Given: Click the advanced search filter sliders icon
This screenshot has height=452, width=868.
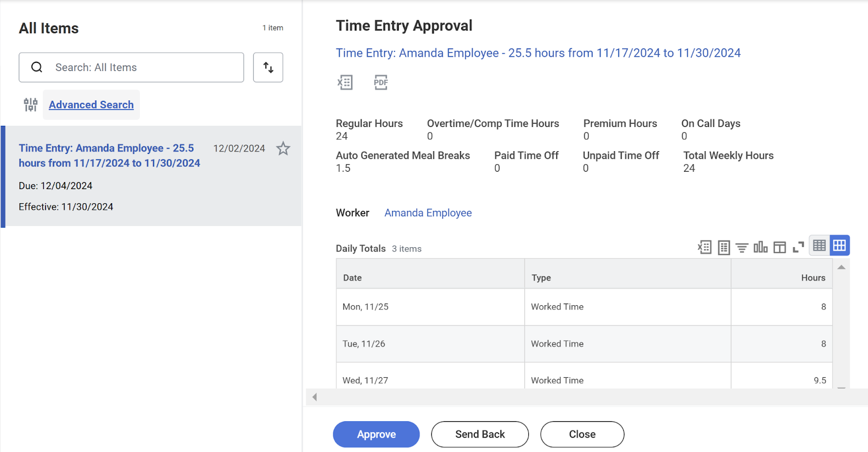Looking at the screenshot, I should (x=31, y=105).
